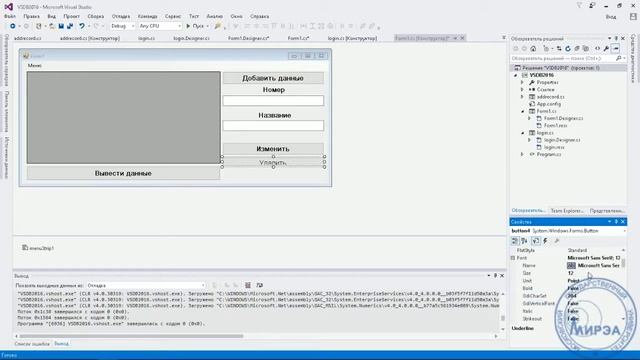Expand the Program.cs node
The width and height of the screenshot is (640, 360).
[522, 155]
